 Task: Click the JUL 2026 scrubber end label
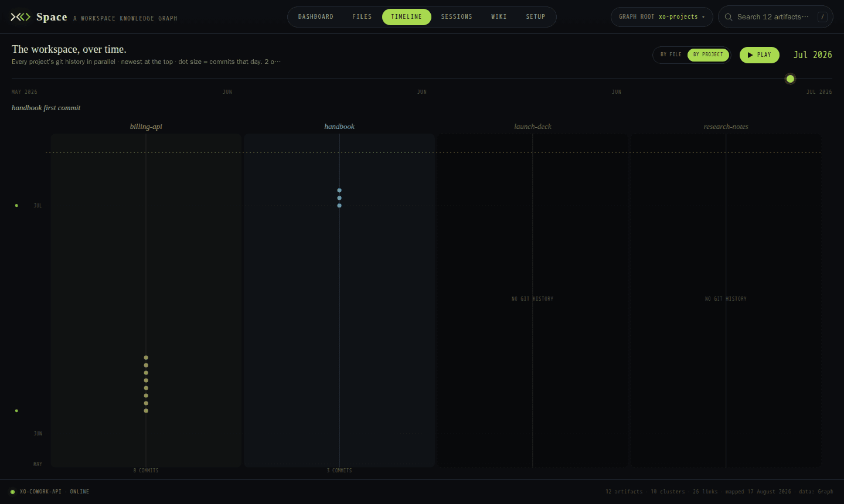coord(819,92)
